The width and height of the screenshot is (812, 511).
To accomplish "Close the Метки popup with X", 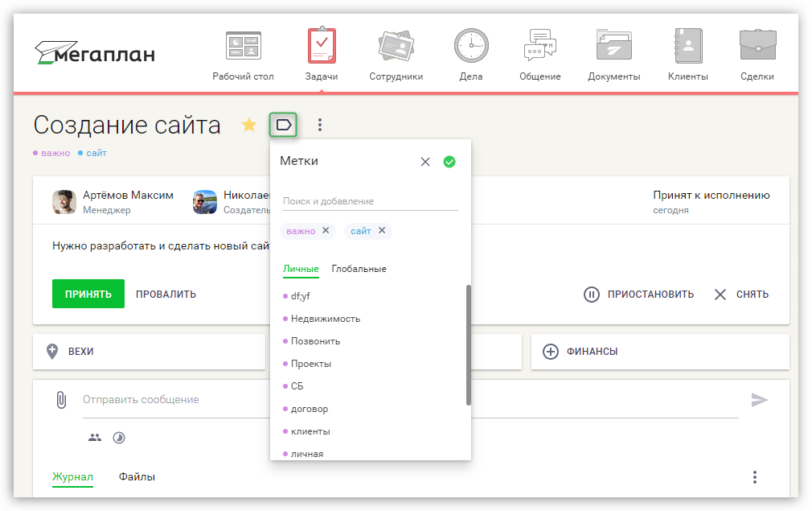I will pyautogui.click(x=425, y=162).
